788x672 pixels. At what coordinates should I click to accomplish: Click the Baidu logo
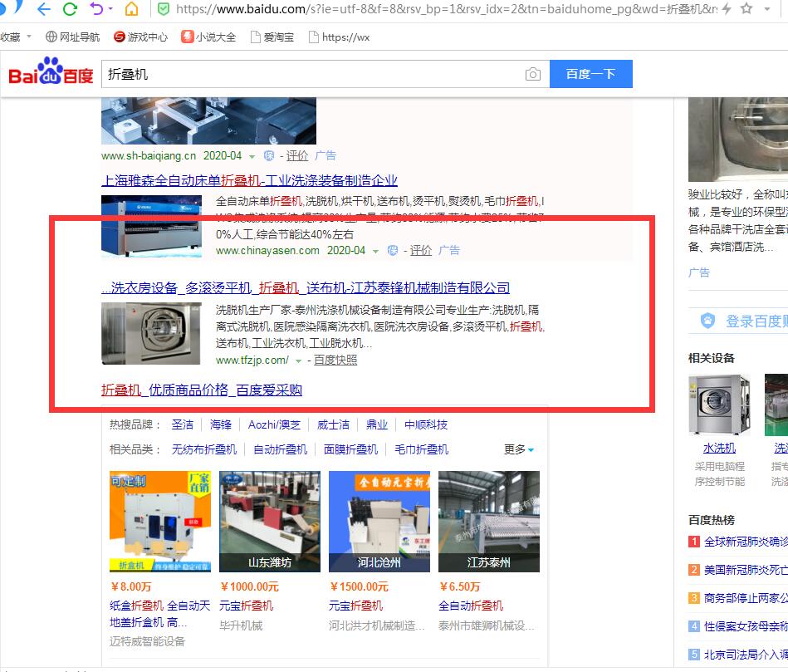(51, 71)
